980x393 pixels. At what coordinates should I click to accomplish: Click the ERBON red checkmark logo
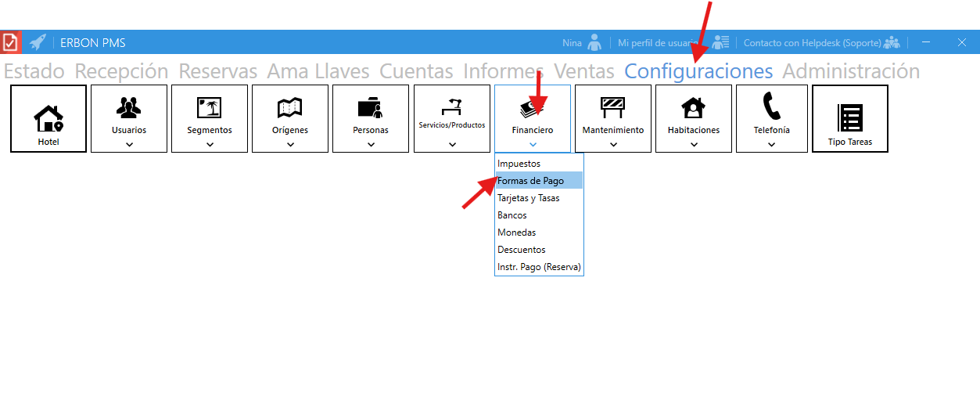[x=10, y=42]
